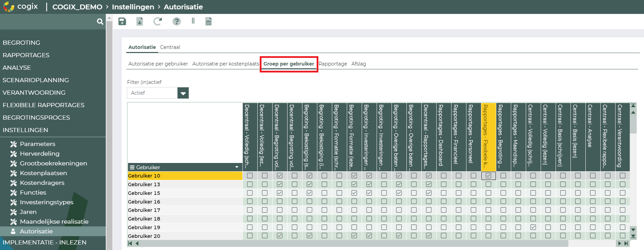Open the Filter (in)actief dropdown arrow

click(x=183, y=93)
